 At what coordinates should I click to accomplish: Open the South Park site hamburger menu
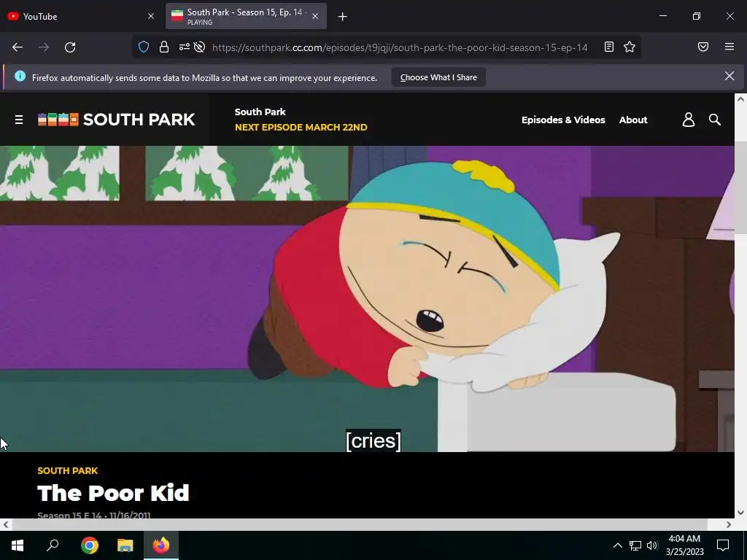19,120
